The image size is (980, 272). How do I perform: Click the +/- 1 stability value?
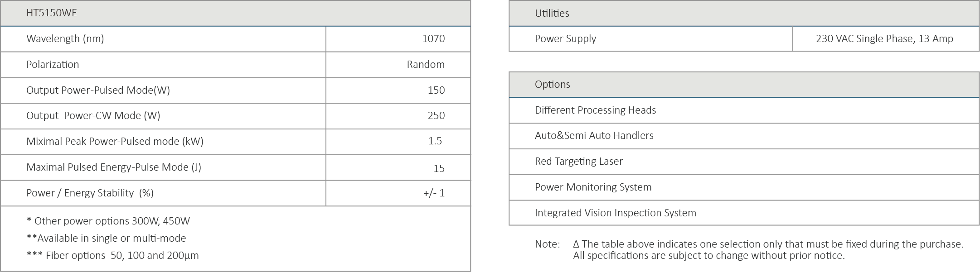tap(433, 193)
